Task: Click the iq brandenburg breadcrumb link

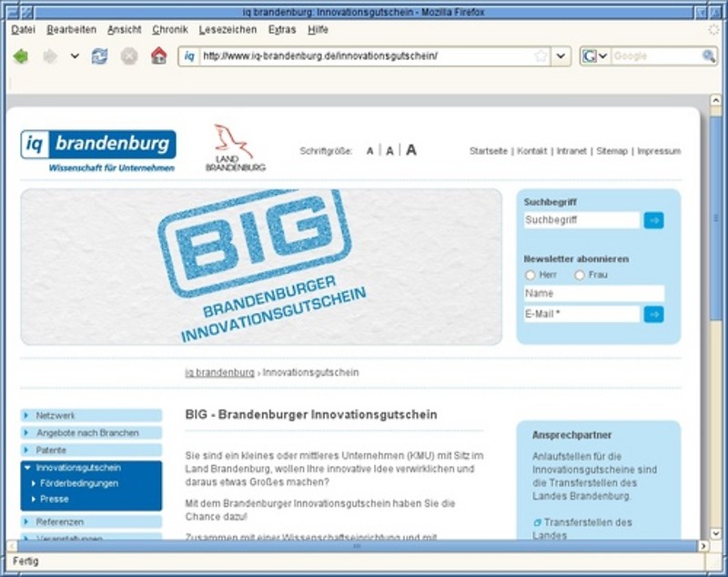Action: [219, 373]
